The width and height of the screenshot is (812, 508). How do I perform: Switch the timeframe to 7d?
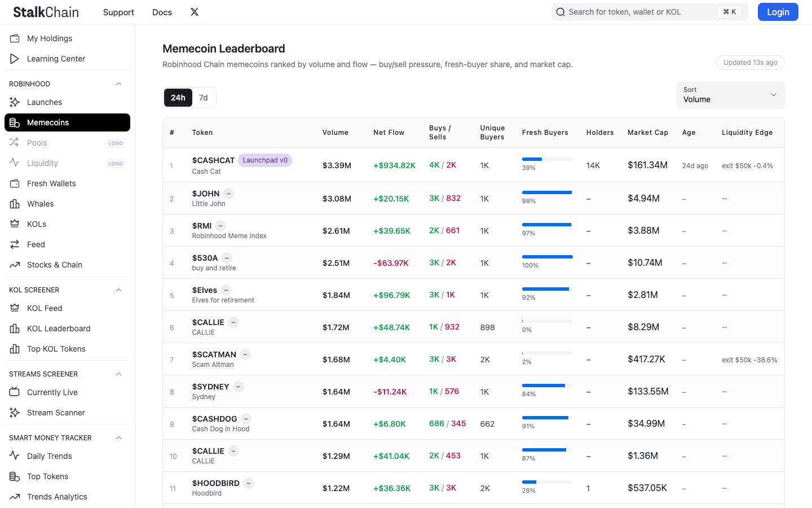tap(204, 98)
